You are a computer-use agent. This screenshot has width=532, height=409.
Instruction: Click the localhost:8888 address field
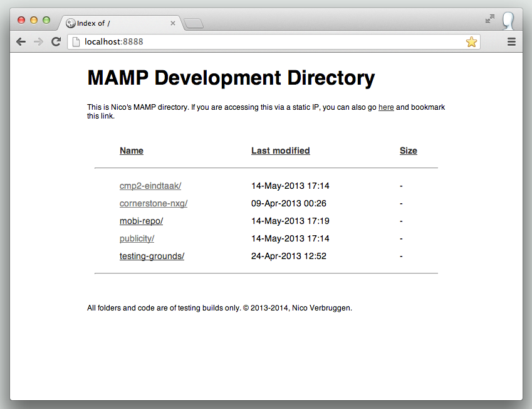[x=273, y=42]
